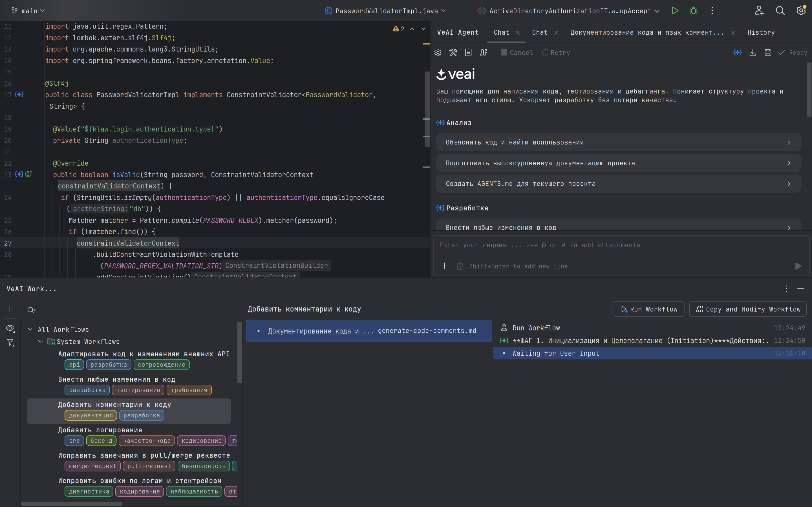Run the configuration with the play icon
Viewport: 812px width, 507px height.
675,10
